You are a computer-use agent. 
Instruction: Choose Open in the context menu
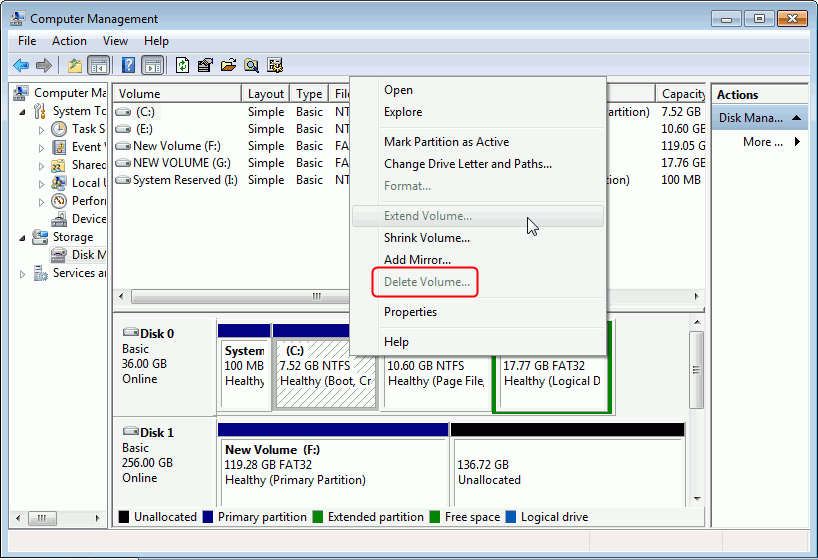pos(478,90)
